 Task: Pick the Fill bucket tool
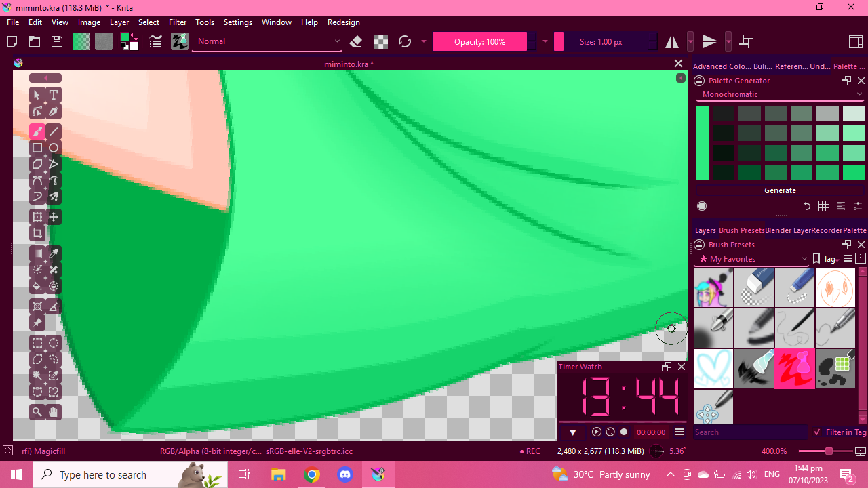pyautogui.click(x=37, y=286)
